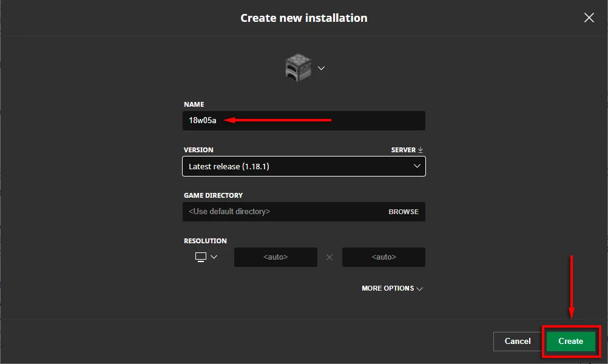Download the SERVER jar link
Screen dimensions: 608x364
pyautogui.click(x=407, y=150)
